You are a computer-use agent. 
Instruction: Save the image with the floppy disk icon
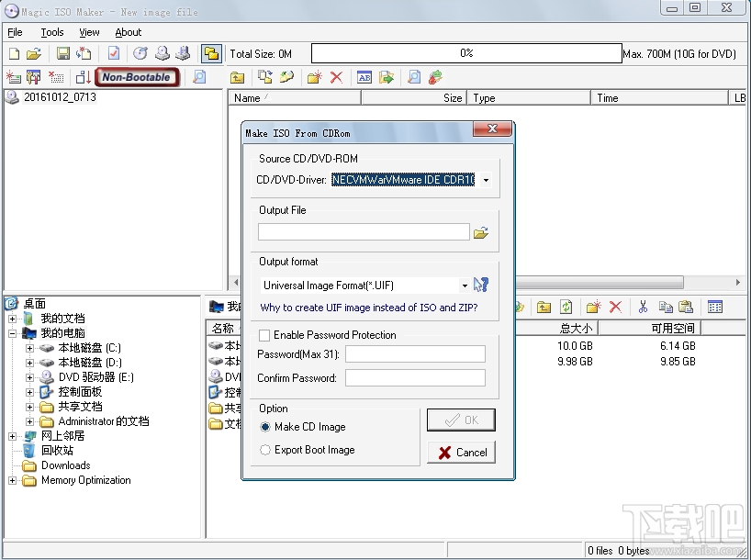click(62, 53)
